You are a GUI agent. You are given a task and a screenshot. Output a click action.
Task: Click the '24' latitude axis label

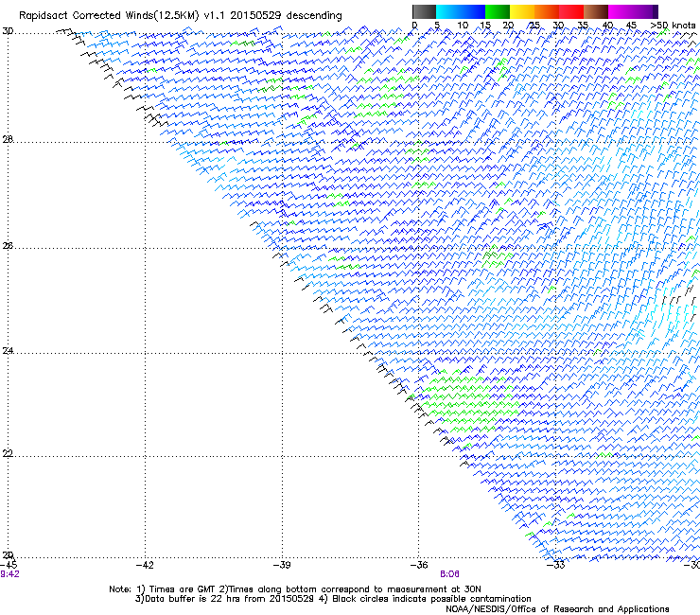click(8, 351)
